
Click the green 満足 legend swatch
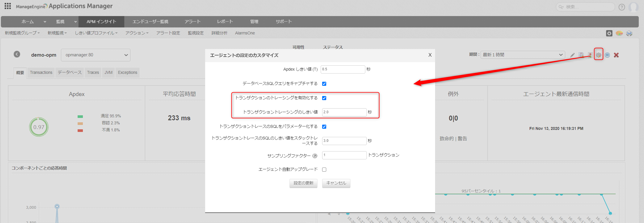click(x=80, y=116)
